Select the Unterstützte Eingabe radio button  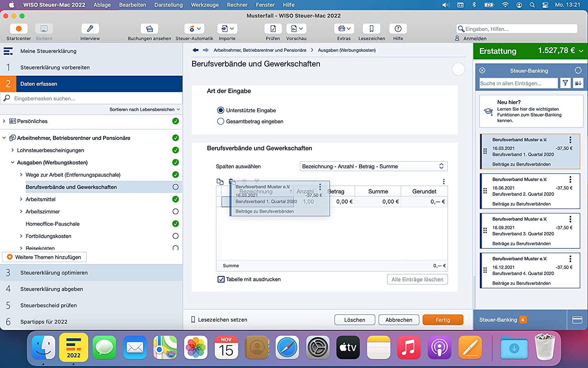221,111
